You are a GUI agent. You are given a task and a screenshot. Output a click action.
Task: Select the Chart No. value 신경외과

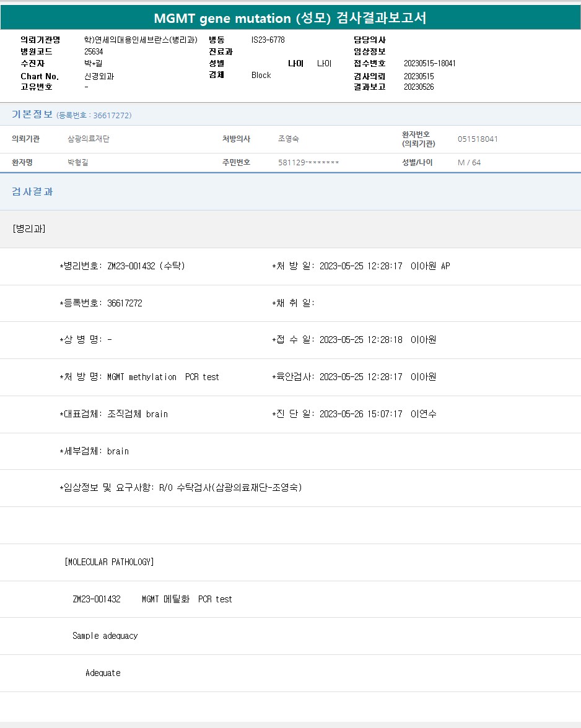99,76
